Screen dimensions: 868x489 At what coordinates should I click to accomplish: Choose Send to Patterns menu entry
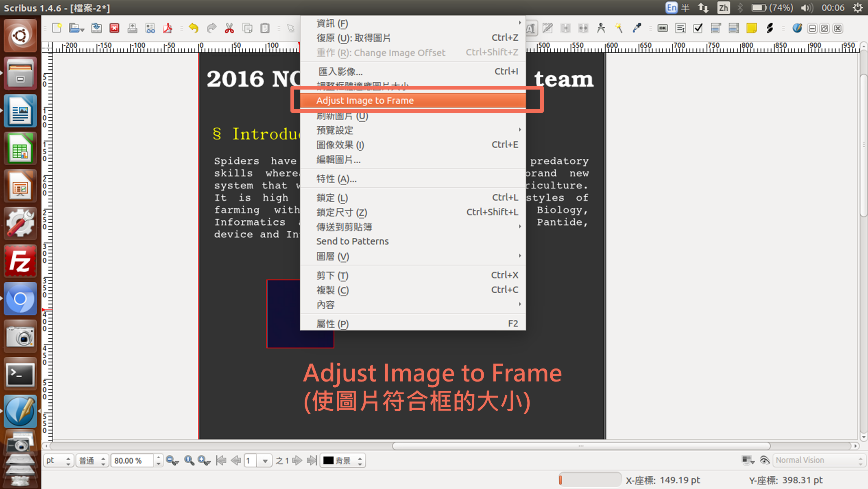[x=413, y=241]
